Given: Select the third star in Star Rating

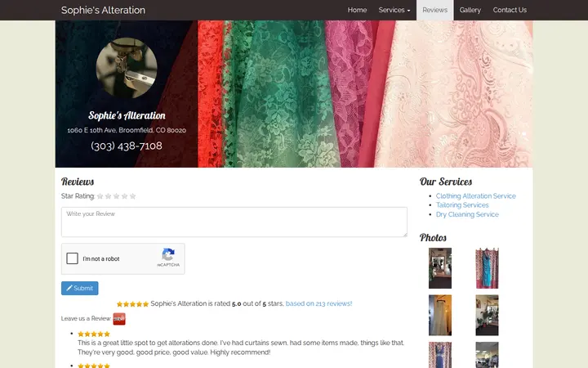Looking at the screenshot, I should (116, 196).
